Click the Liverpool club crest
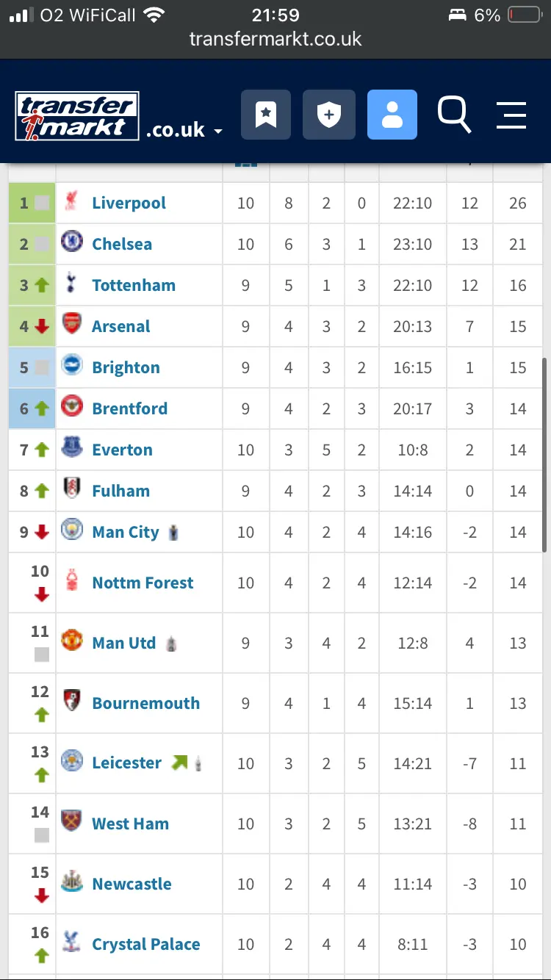 pyautogui.click(x=72, y=202)
